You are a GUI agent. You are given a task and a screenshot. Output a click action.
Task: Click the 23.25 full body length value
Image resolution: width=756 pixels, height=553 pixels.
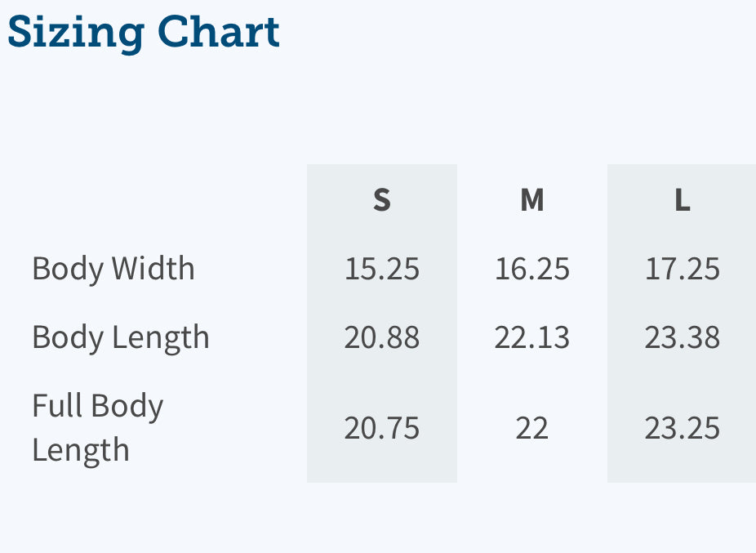pyautogui.click(x=683, y=428)
